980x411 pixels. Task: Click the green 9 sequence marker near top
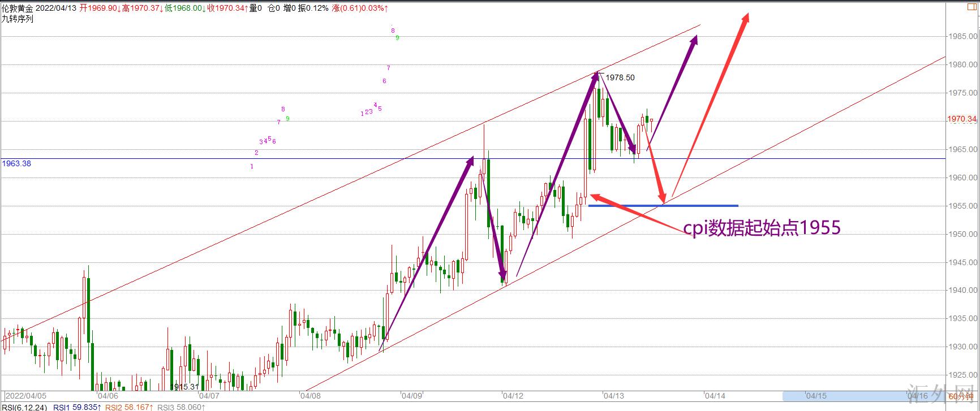coord(397,38)
